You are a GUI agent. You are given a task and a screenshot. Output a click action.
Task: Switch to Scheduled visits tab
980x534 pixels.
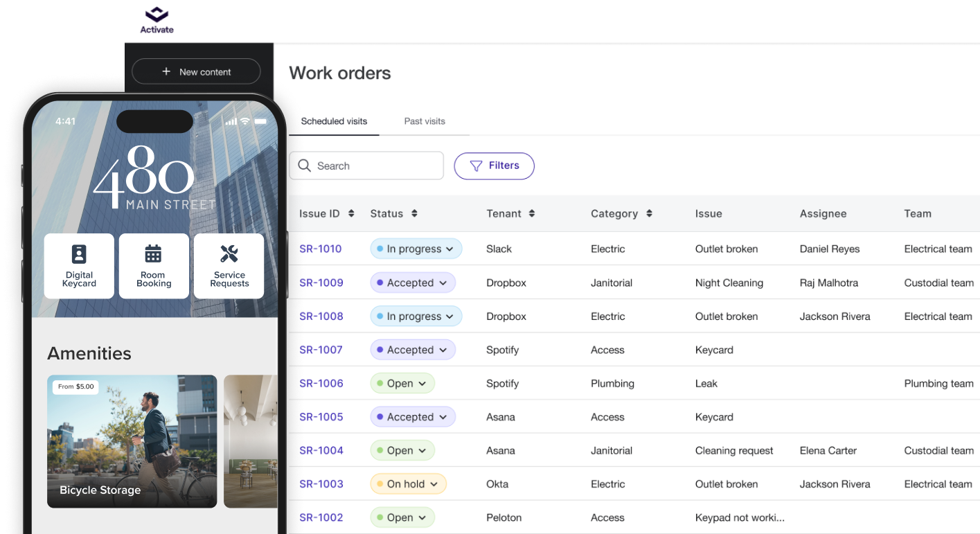coord(334,121)
